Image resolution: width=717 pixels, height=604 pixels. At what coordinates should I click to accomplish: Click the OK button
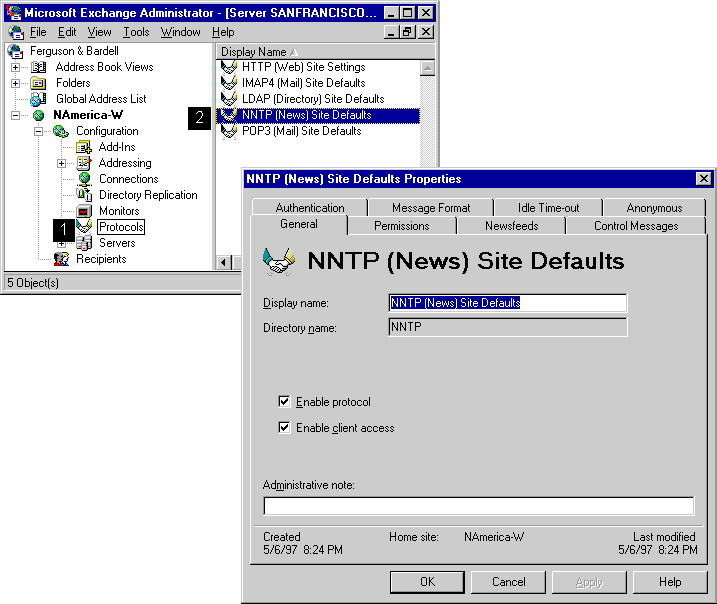pos(428,582)
